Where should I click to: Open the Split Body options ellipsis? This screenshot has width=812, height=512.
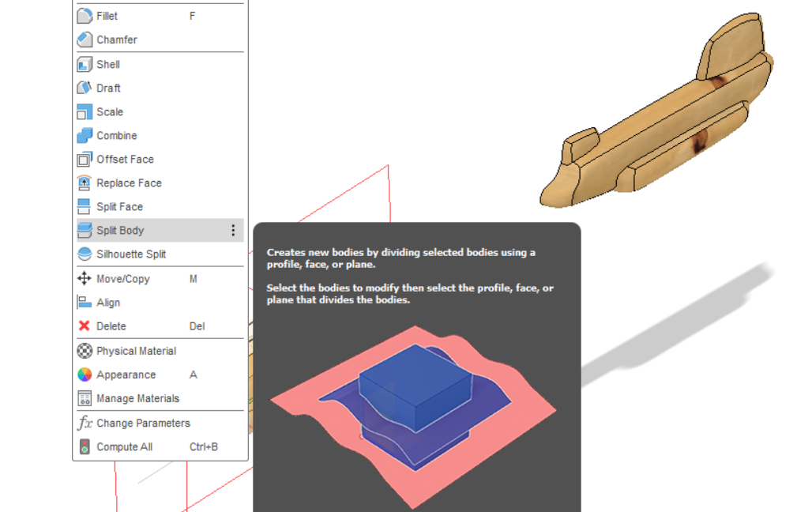click(x=233, y=230)
